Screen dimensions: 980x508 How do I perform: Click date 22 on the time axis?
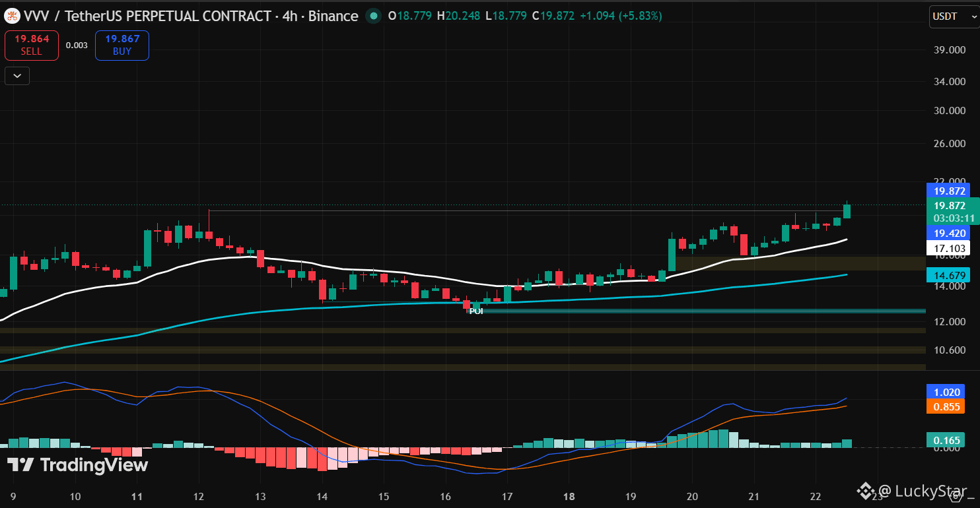pyautogui.click(x=814, y=497)
